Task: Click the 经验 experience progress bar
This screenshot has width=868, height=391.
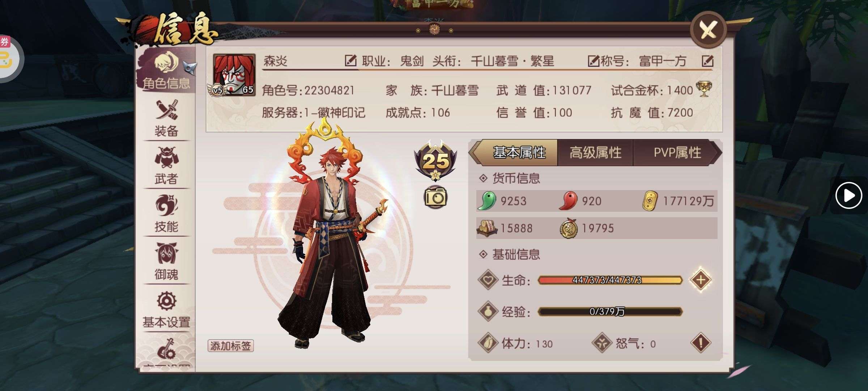Action: coord(610,312)
